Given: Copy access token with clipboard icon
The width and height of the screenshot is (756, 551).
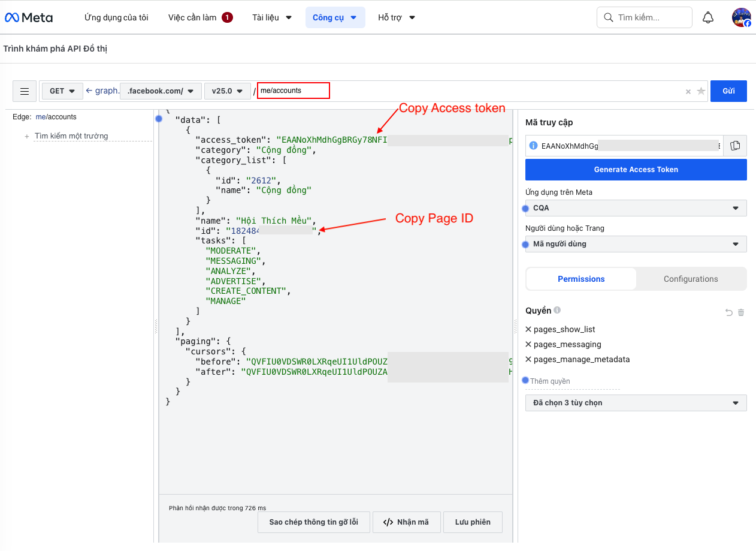Looking at the screenshot, I should (x=735, y=146).
